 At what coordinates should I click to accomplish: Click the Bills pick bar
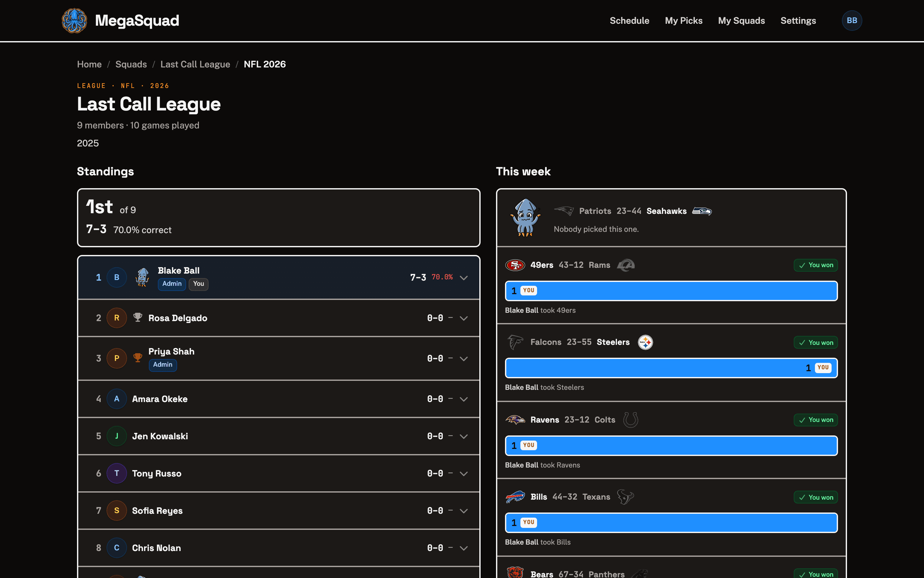[671, 522]
